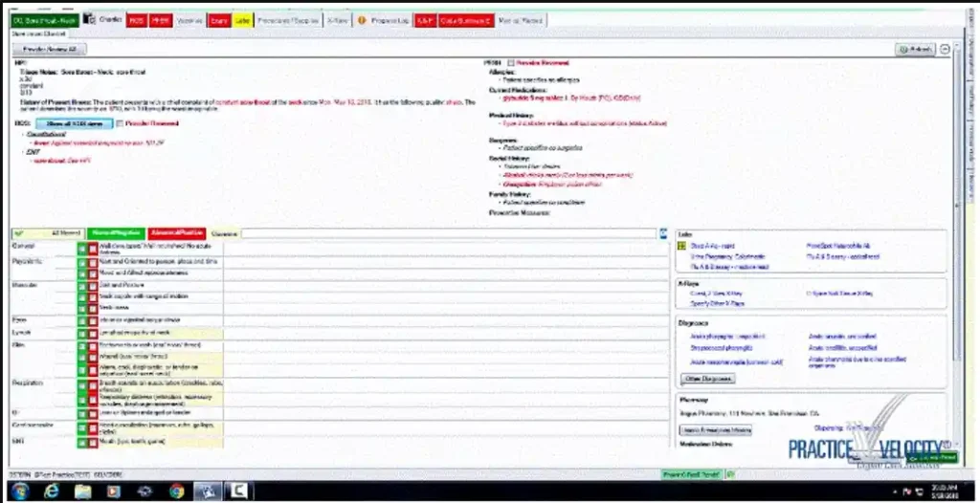Click the taskbar icon with letter C
Screen dimensions: 980x503
pyautogui.click(x=237, y=492)
